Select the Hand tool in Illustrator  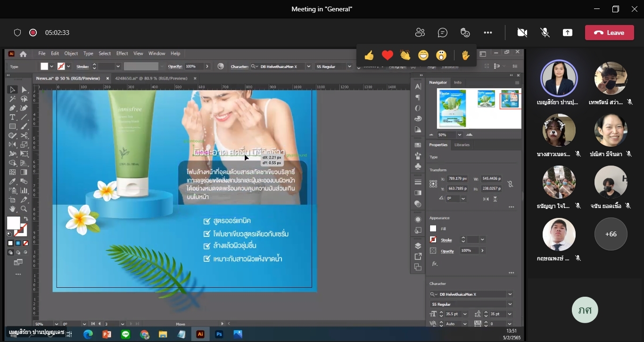pyautogui.click(x=13, y=209)
